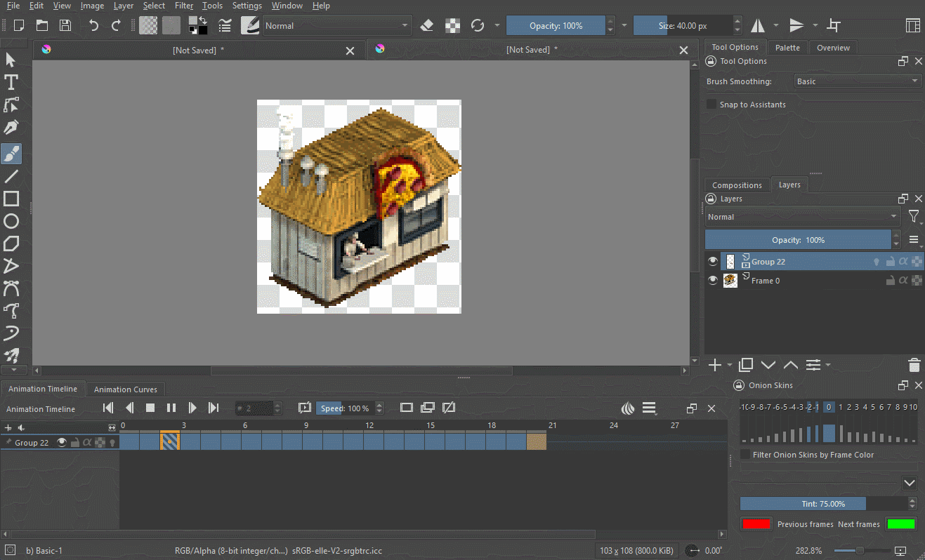Expand the layer blending mode dropdown
This screenshot has height=560, width=925.
[x=802, y=217]
